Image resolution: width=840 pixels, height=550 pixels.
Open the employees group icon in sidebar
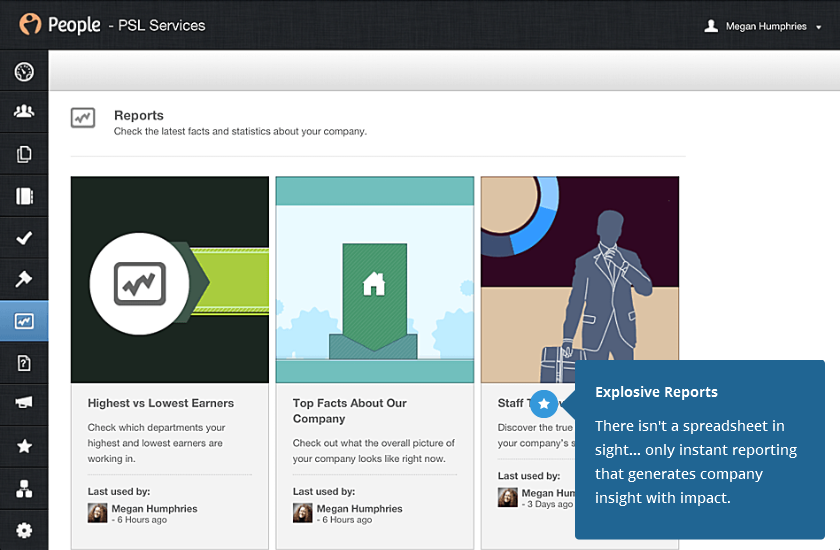click(24, 111)
